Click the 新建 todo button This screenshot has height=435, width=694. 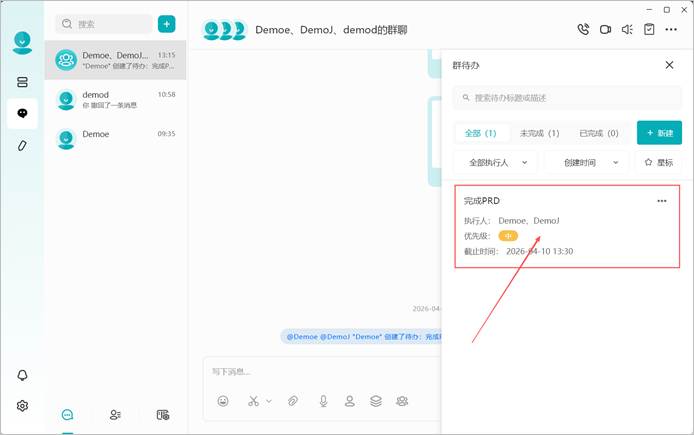[x=659, y=133]
